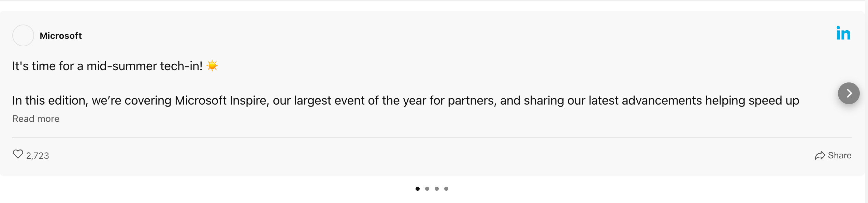868x203 pixels.
Task: Select the third carousel dot
Action: [x=437, y=188]
